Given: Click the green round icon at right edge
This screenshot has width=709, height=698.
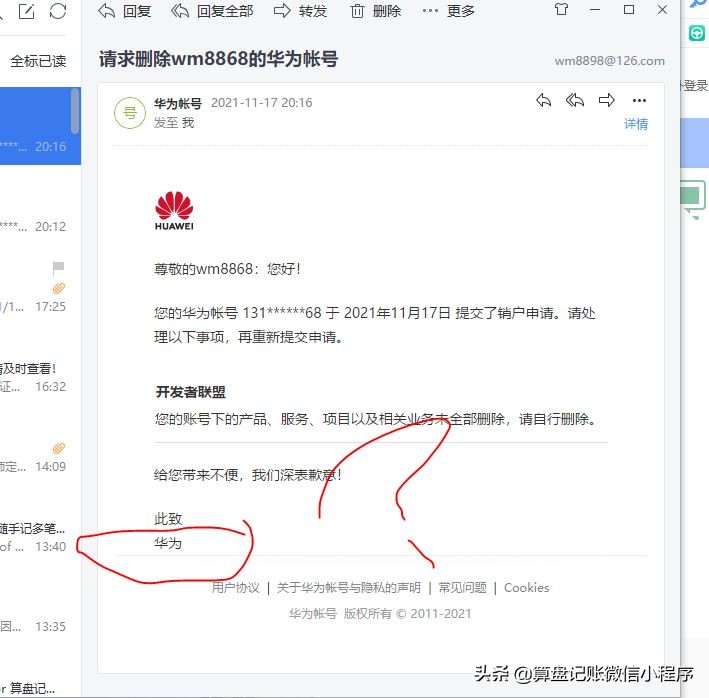Looking at the screenshot, I should tap(697, 33).
